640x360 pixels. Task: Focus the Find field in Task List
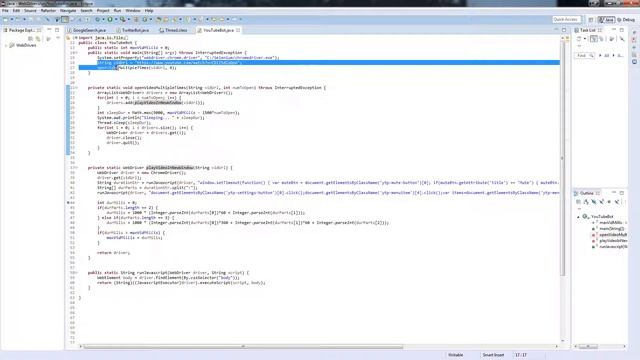point(585,56)
